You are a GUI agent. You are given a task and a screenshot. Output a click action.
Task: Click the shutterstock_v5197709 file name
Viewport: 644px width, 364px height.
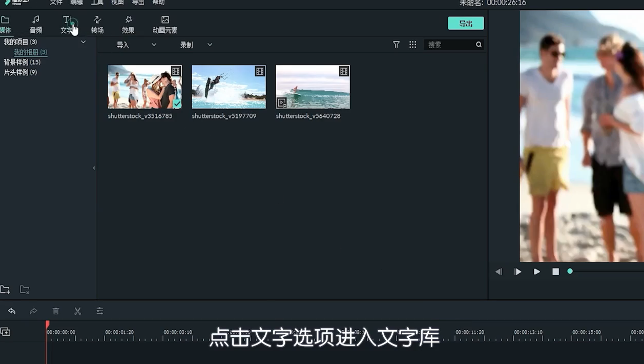coord(224,116)
